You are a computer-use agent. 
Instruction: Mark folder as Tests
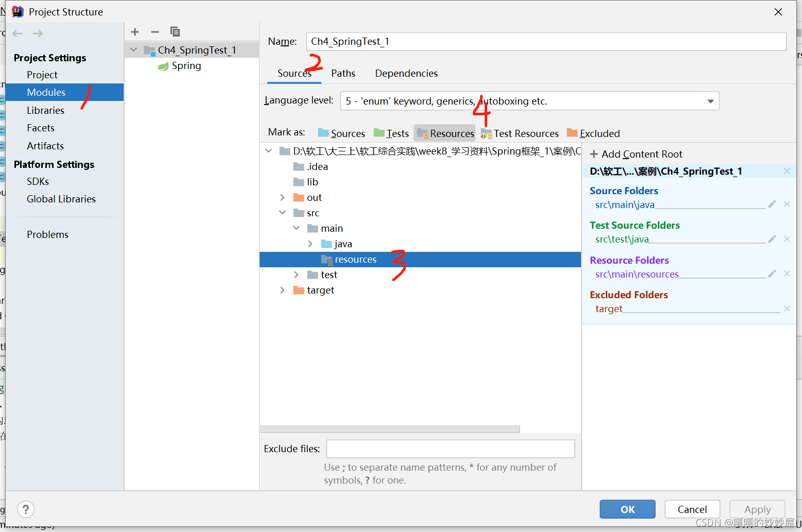pyautogui.click(x=391, y=133)
